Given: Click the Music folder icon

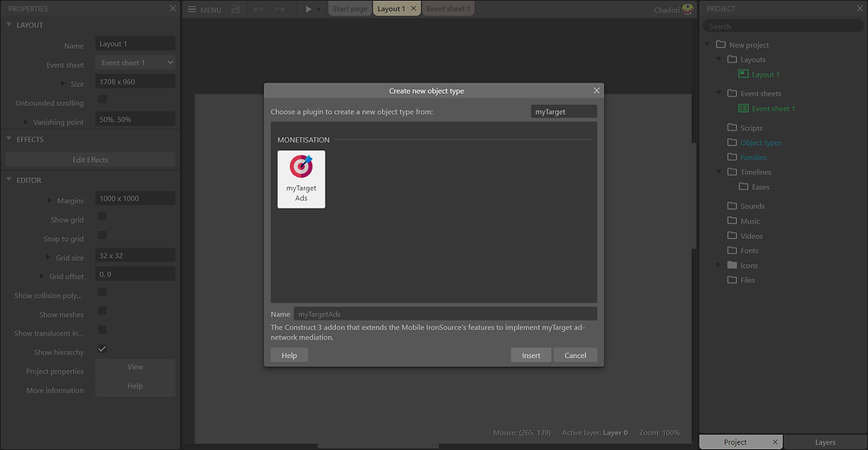Looking at the screenshot, I should [x=732, y=221].
